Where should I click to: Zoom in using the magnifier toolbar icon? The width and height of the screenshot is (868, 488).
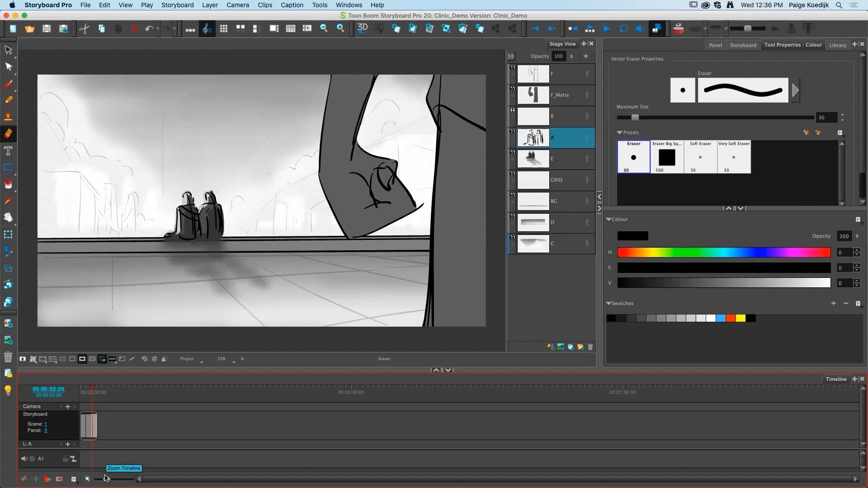coord(341,28)
